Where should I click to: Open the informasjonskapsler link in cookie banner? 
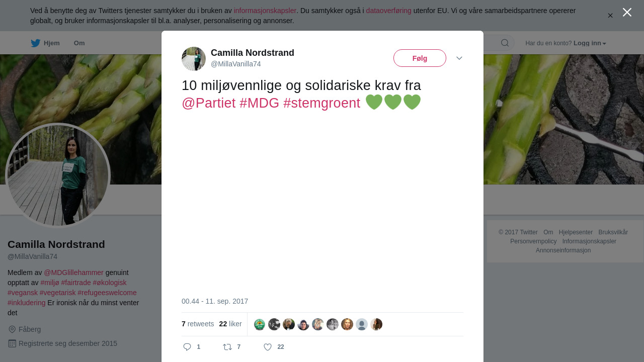[x=265, y=11]
